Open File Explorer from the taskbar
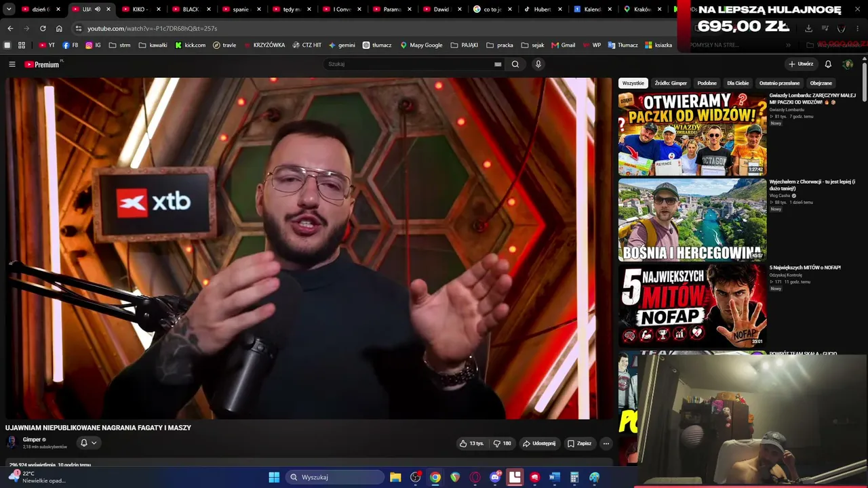 tap(395, 477)
